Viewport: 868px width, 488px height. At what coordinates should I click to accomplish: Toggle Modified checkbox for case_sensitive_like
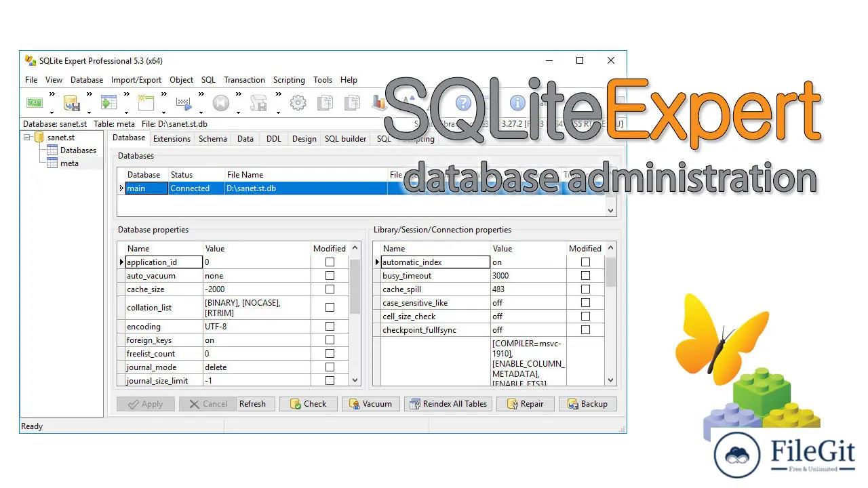coord(585,302)
